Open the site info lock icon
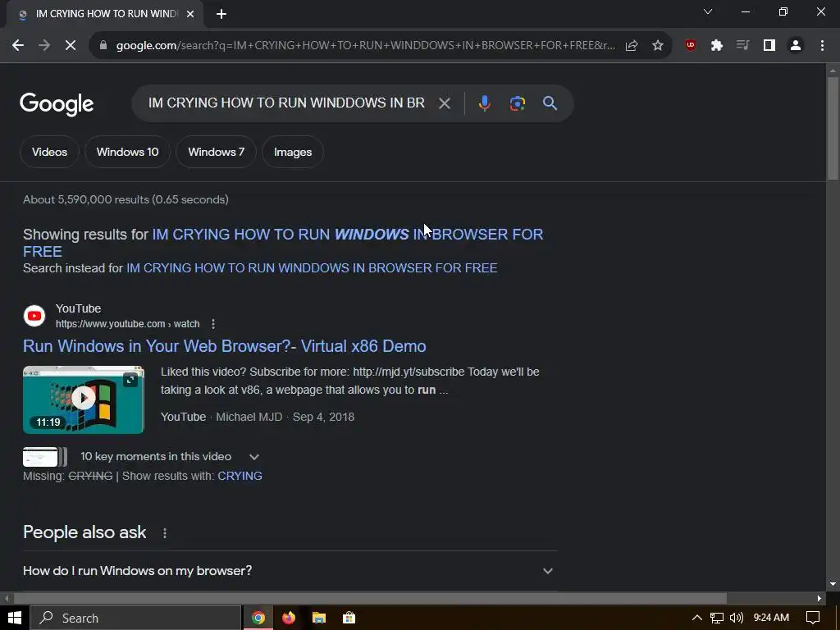840x630 pixels. [x=103, y=46]
